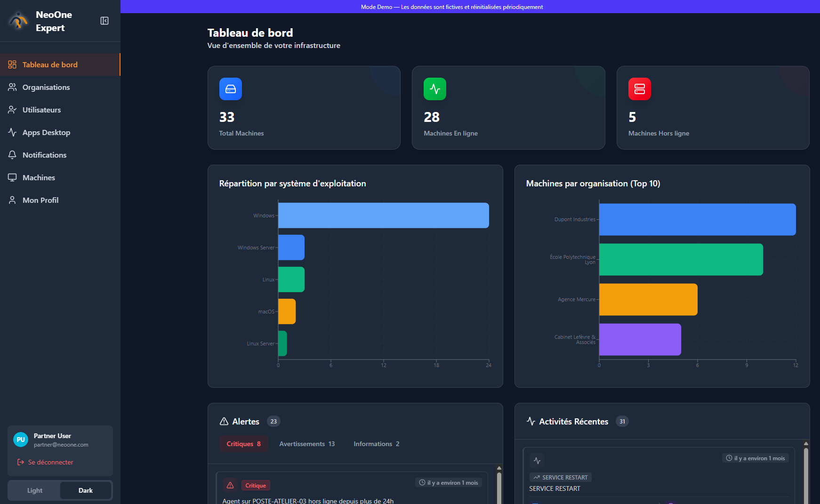This screenshot has height=504, width=820.
Task: Open the Informations alerts tab
Action: 376,444
